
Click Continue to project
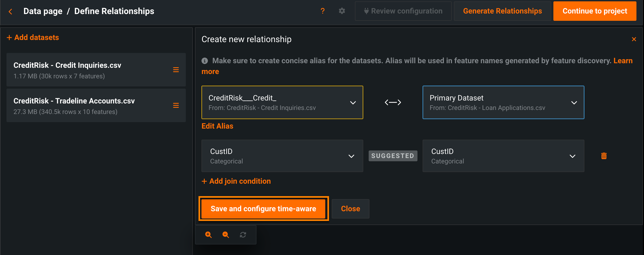595,11
